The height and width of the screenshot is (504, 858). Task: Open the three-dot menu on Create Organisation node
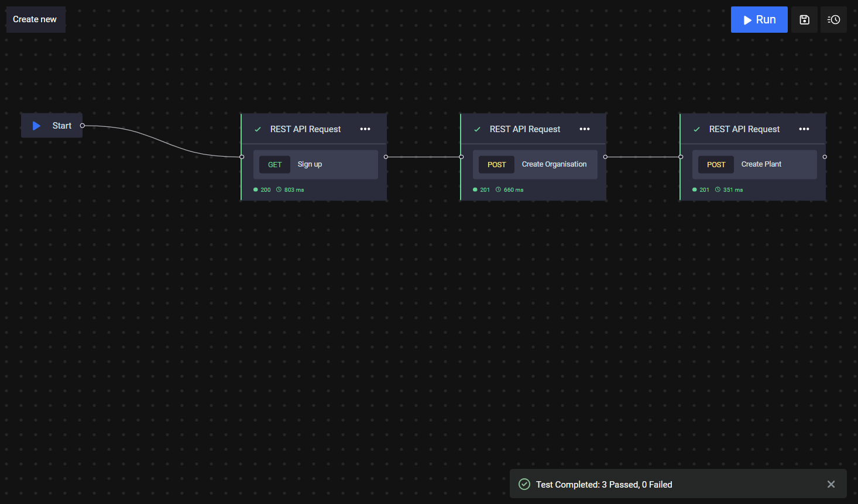(585, 129)
